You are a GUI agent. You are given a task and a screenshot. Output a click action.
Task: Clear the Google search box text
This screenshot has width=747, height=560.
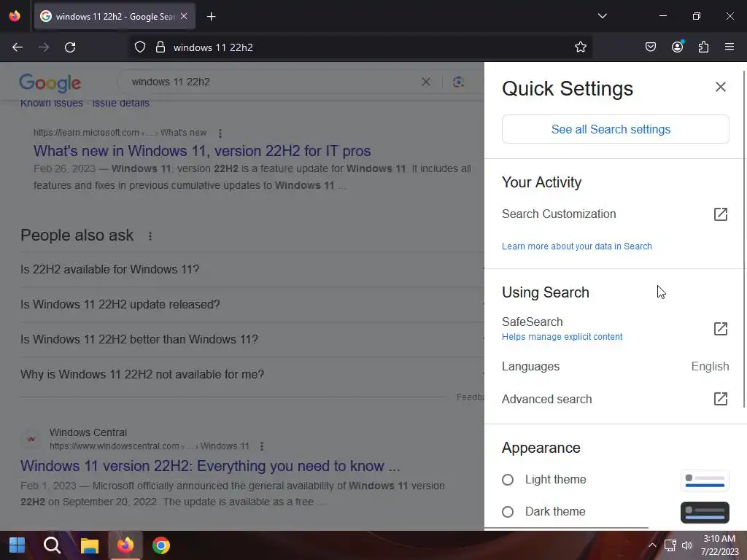[426, 82]
